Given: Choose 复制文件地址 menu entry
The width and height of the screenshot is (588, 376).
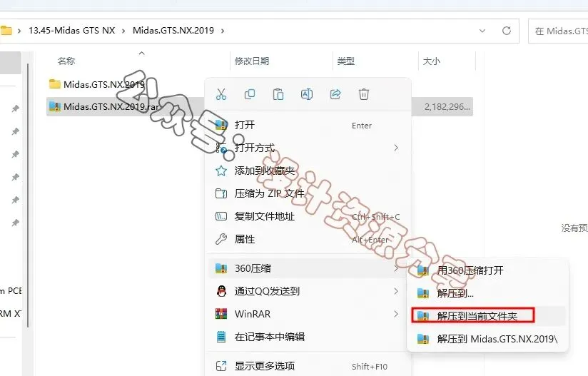Looking at the screenshot, I should [x=308, y=216].
